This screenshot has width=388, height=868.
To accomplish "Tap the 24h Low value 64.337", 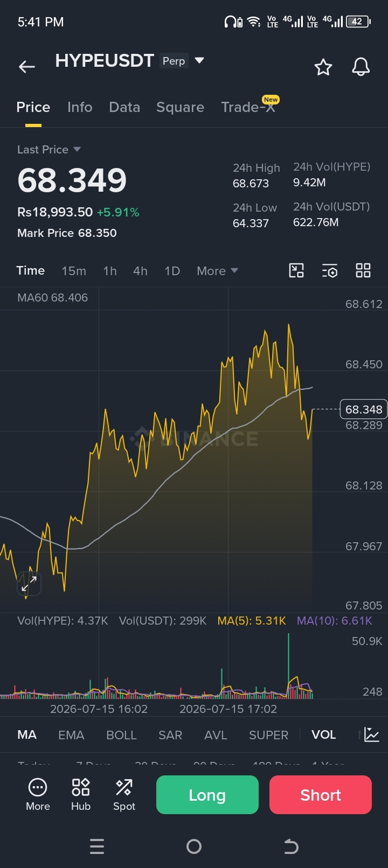I will coord(251,223).
